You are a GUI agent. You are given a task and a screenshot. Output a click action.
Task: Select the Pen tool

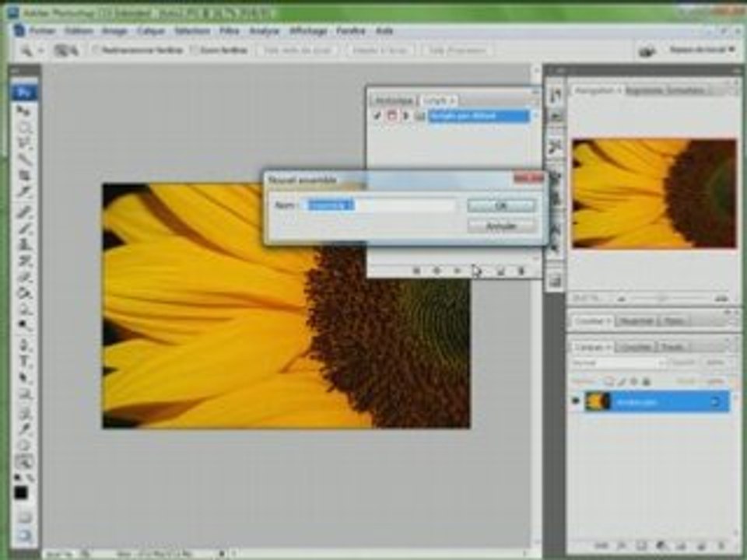pyautogui.click(x=23, y=346)
